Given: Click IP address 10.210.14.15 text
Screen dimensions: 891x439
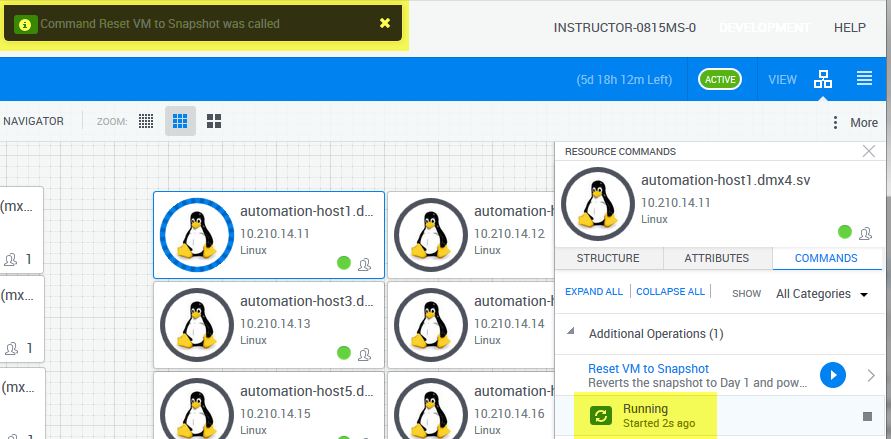Looking at the screenshot, I should [275, 413].
